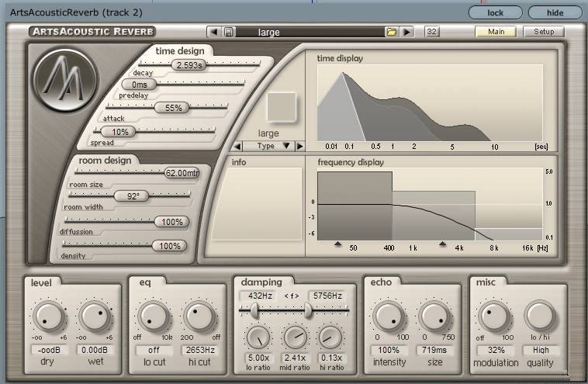Click the lock button
588x384 pixels.
pos(496,12)
